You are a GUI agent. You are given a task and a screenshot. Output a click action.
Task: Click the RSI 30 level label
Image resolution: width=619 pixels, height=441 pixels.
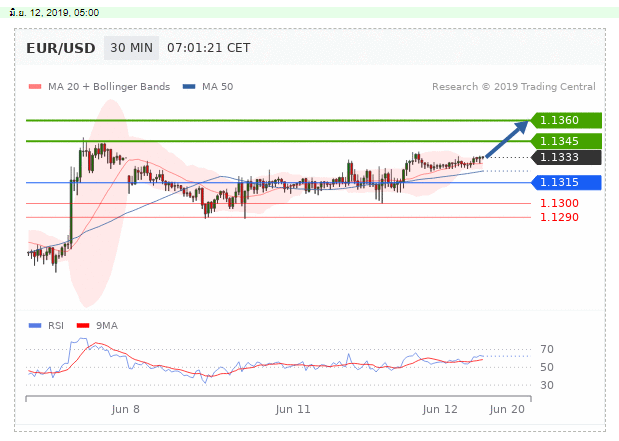tap(547, 385)
